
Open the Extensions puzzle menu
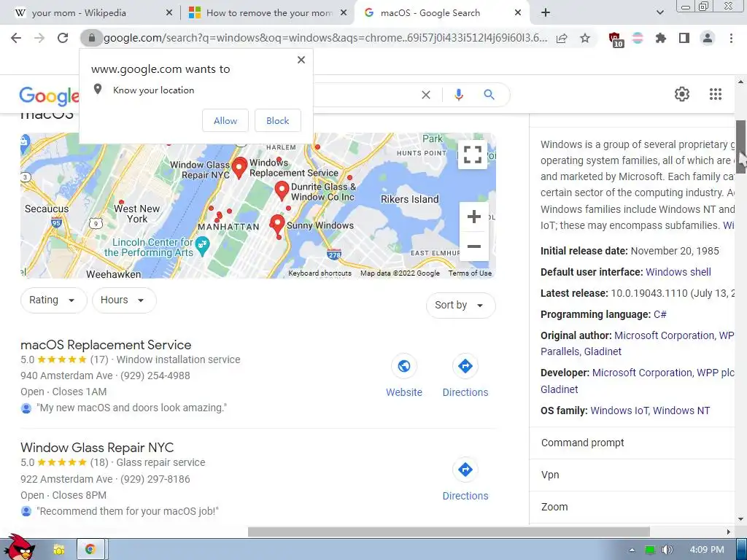(661, 38)
